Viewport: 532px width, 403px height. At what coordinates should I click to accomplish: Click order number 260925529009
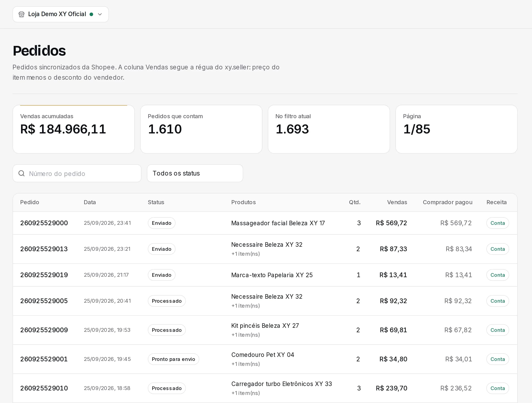pyautogui.click(x=44, y=330)
